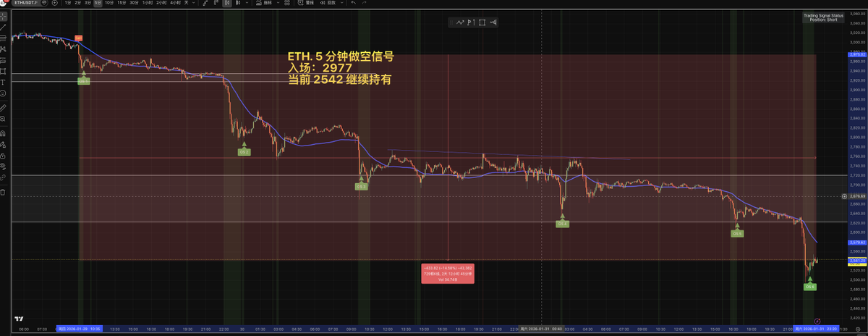Image resolution: width=868 pixels, height=336 pixels.
Task: Switch to the 2小时 interval
Action: 161,3
